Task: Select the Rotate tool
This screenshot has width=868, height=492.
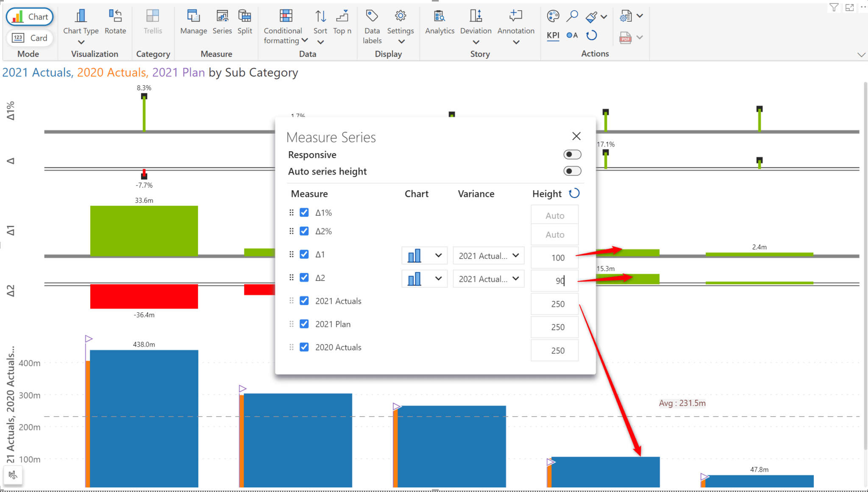Action: click(x=115, y=23)
